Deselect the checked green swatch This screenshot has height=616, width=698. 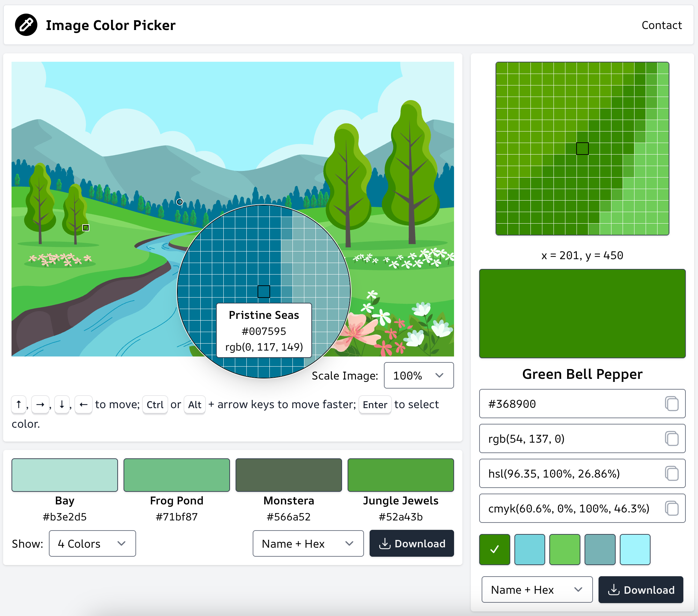[x=494, y=549]
